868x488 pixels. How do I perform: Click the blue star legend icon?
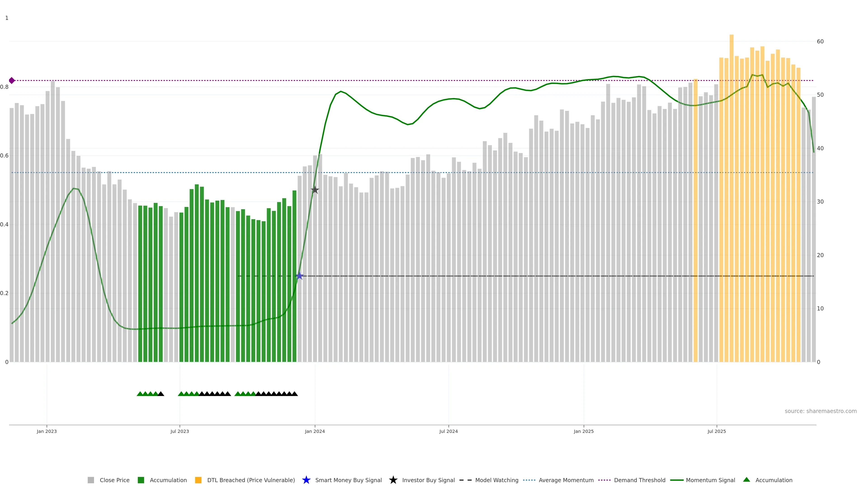click(306, 480)
